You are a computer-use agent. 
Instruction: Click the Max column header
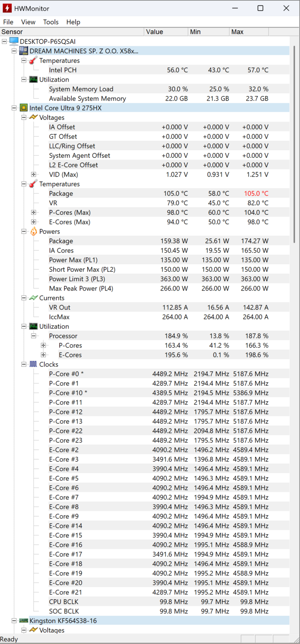[249, 32]
